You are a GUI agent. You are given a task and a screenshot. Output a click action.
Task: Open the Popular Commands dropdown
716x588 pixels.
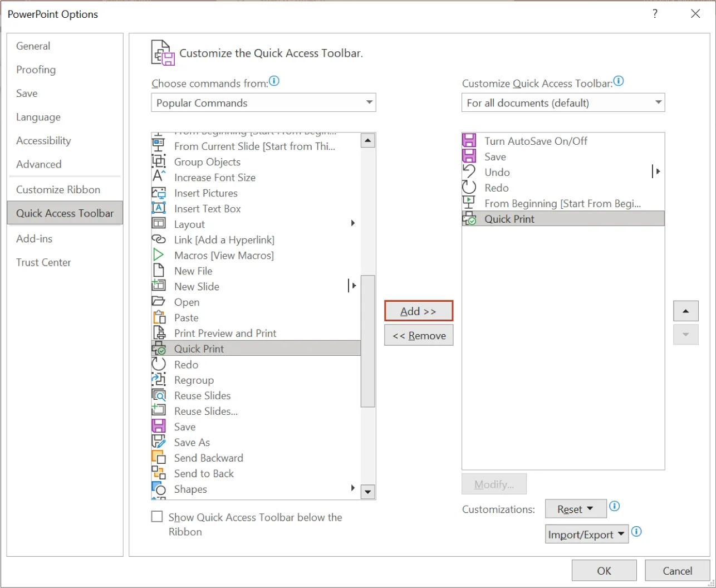(x=369, y=102)
